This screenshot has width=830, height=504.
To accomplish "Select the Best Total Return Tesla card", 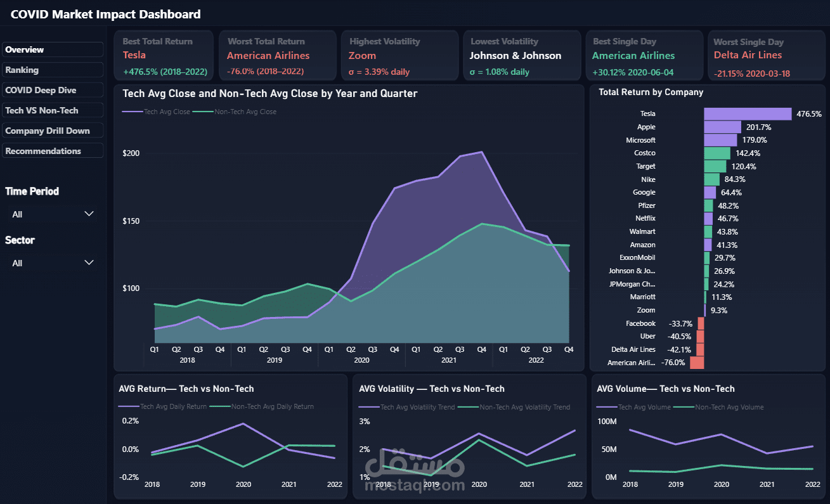I will pyautogui.click(x=164, y=56).
